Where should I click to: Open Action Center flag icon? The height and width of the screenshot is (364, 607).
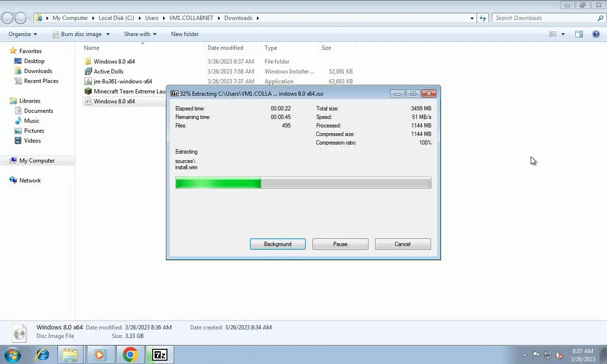tap(536, 355)
